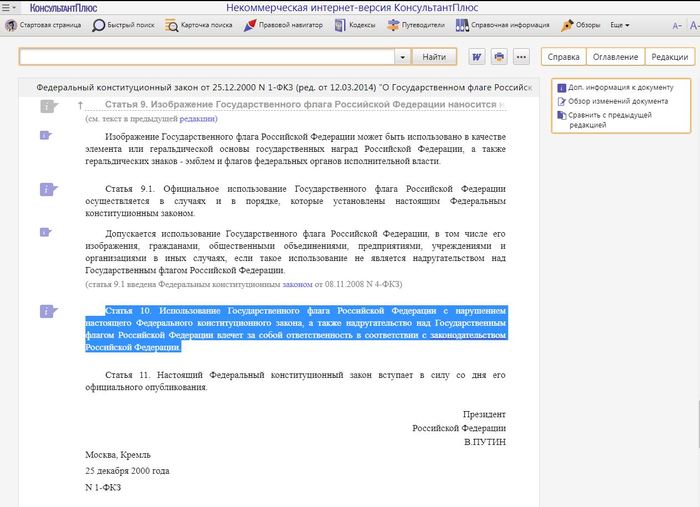Image resolution: width=700 pixels, height=507 pixels.
Task: Click the info flag icon beside Статья 9.1
Action: pyautogui.click(x=46, y=188)
